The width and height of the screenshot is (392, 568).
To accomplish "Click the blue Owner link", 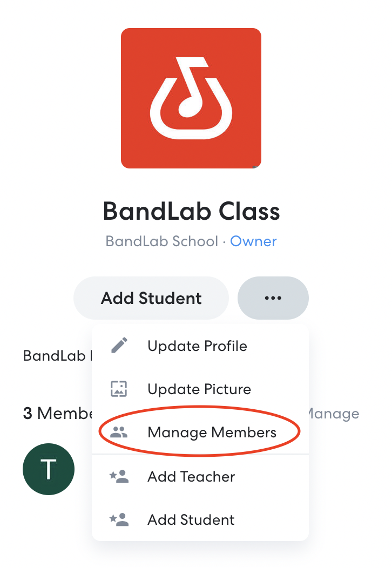I will [x=253, y=241].
